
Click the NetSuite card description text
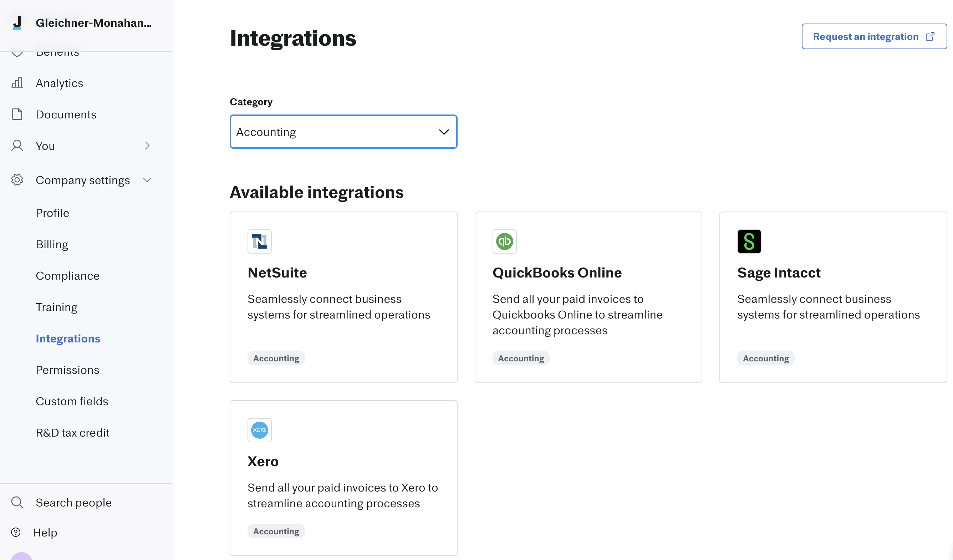[x=339, y=307]
